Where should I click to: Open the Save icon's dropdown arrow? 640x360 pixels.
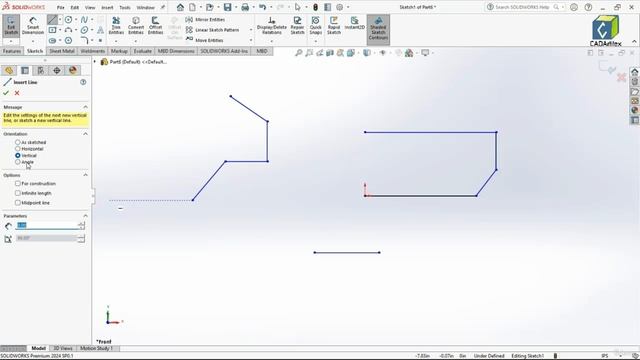[x=236, y=7]
